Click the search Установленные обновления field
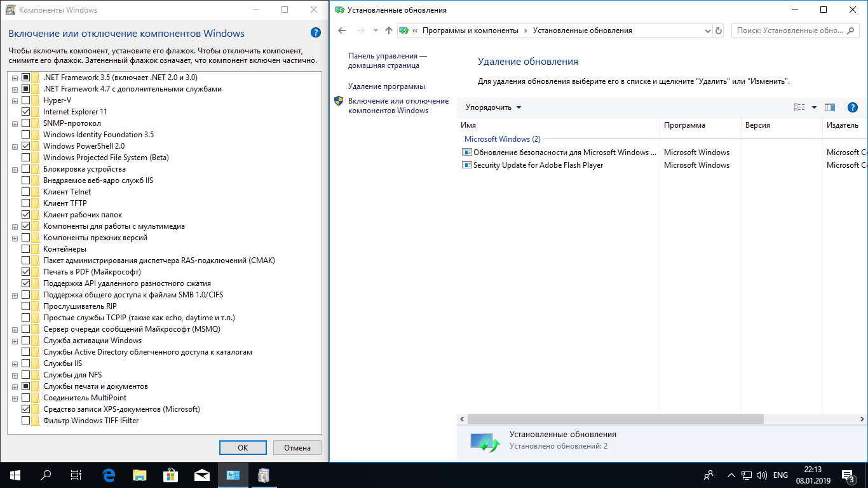The image size is (868, 488). coord(794,30)
